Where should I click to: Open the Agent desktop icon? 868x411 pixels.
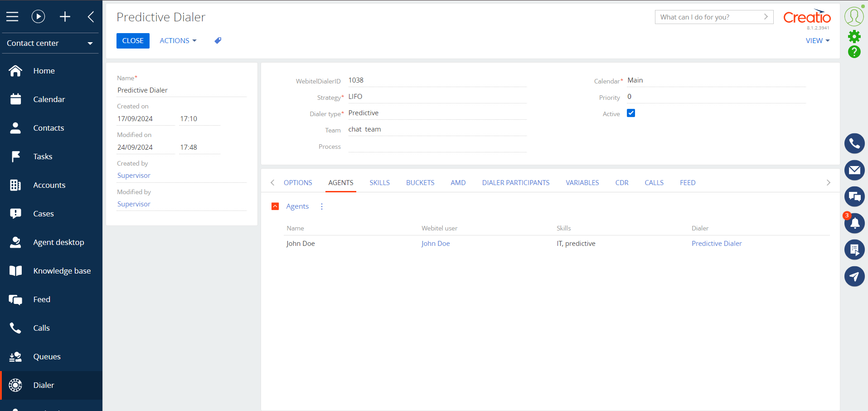coord(15,242)
